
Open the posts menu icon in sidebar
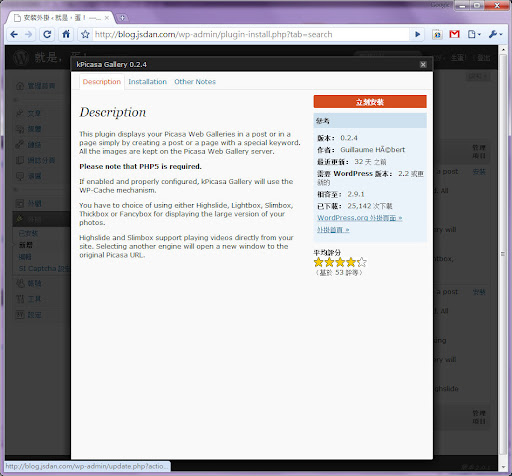click(20, 113)
